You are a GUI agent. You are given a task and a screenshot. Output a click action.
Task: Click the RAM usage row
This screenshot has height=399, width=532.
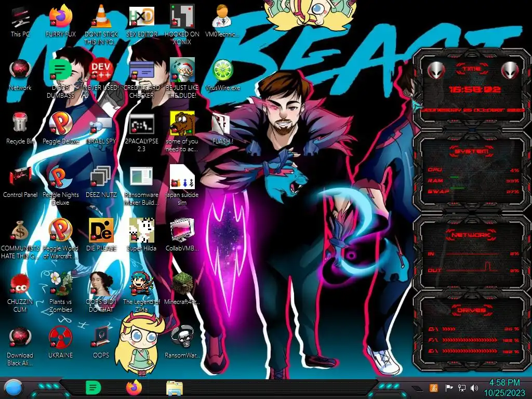click(473, 180)
